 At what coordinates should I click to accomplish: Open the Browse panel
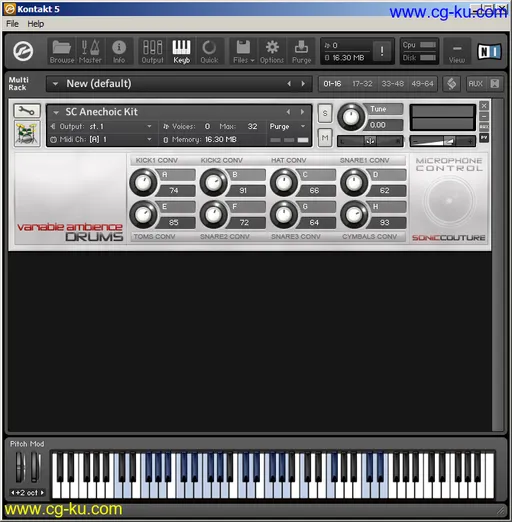coord(62,51)
